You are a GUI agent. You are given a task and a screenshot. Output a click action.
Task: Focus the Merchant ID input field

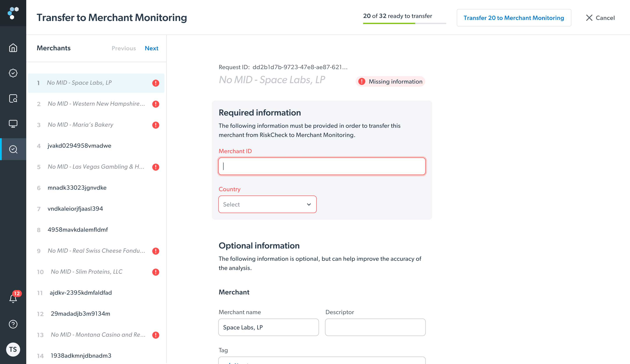pos(322,166)
